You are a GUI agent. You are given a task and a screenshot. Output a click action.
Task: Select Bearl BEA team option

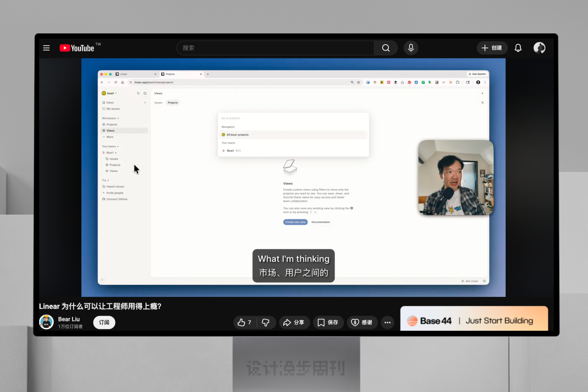pos(293,151)
